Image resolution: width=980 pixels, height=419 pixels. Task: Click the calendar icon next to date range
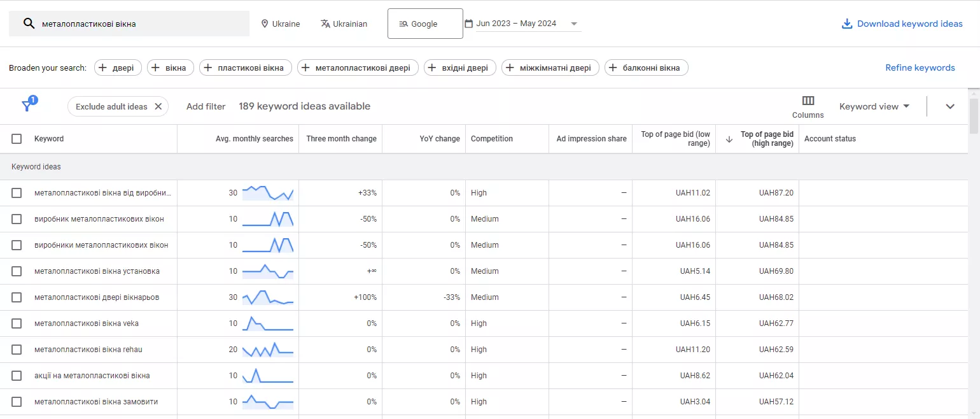point(469,24)
